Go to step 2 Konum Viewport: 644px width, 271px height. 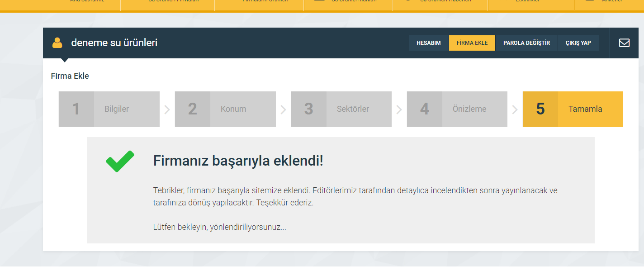pyautogui.click(x=225, y=109)
